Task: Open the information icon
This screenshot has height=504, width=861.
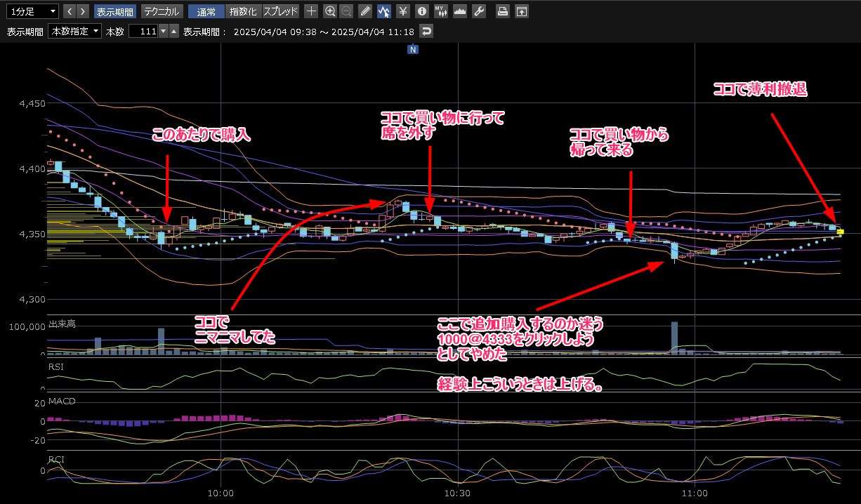Action: click(421, 11)
